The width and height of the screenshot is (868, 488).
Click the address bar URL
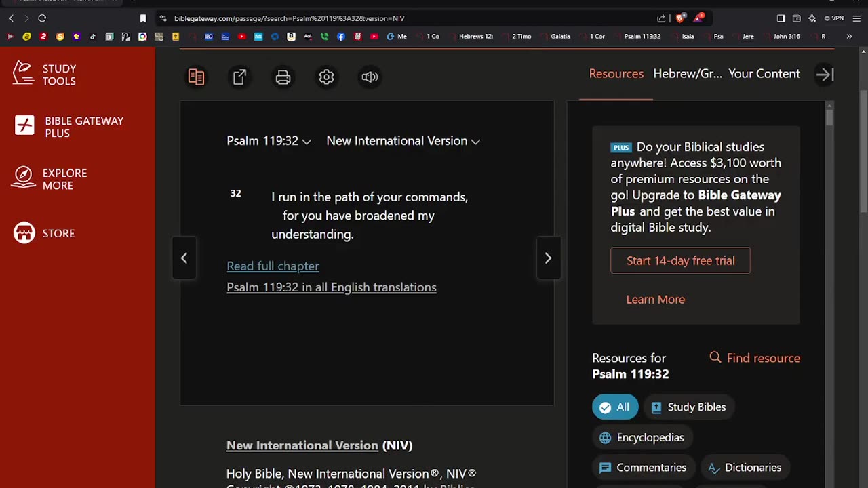point(290,18)
